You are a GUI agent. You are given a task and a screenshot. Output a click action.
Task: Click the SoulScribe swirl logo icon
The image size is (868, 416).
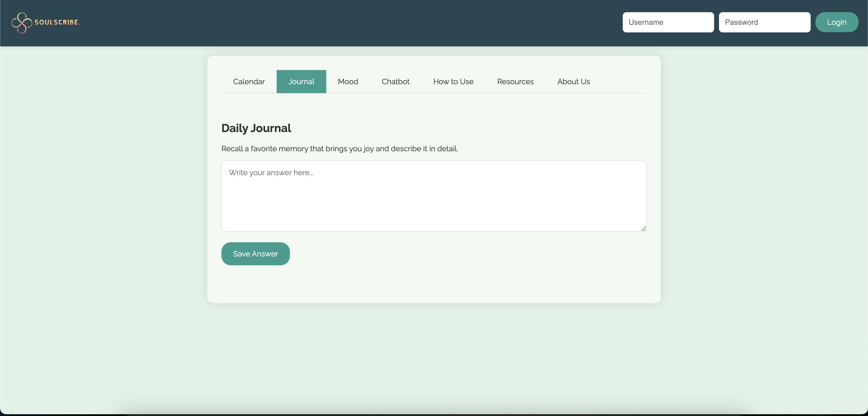[22, 22]
